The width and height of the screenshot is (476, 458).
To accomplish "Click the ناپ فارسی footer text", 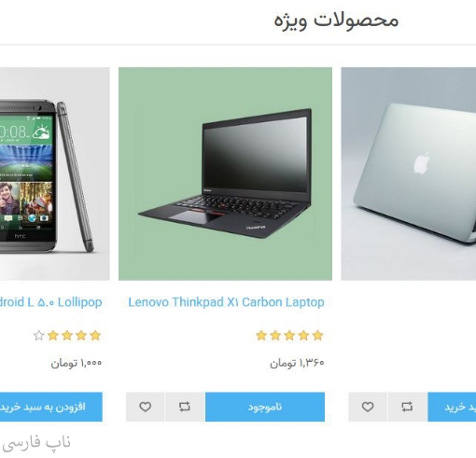I will click(x=36, y=443).
